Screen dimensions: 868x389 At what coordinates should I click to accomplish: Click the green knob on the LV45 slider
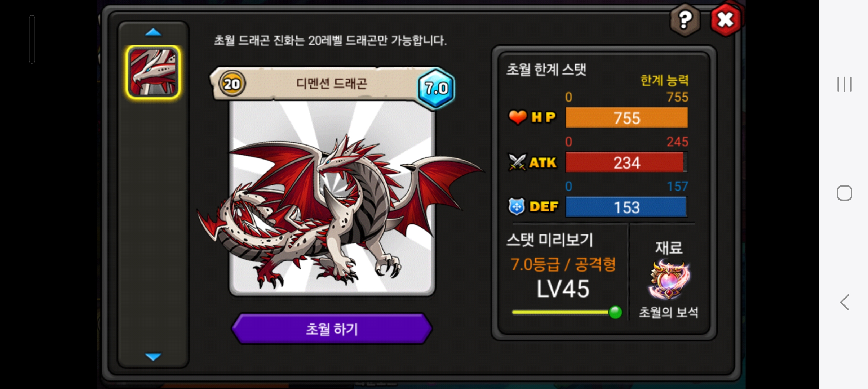615,312
